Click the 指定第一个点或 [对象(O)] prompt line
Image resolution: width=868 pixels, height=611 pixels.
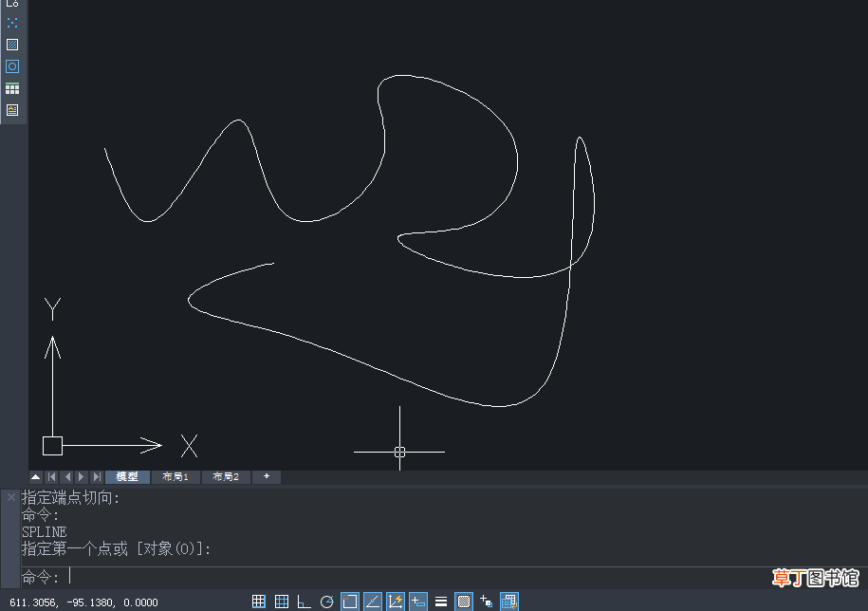pyautogui.click(x=117, y=549)
